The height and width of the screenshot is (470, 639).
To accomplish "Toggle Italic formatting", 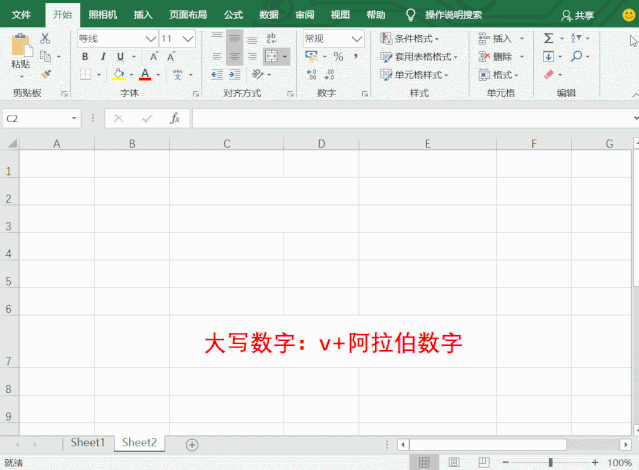I will 103,57.
